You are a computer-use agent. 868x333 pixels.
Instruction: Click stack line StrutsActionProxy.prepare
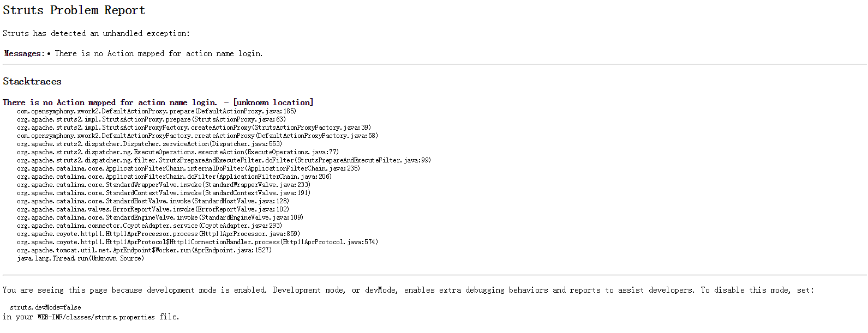pyautogui.click(x=151, y=119)
